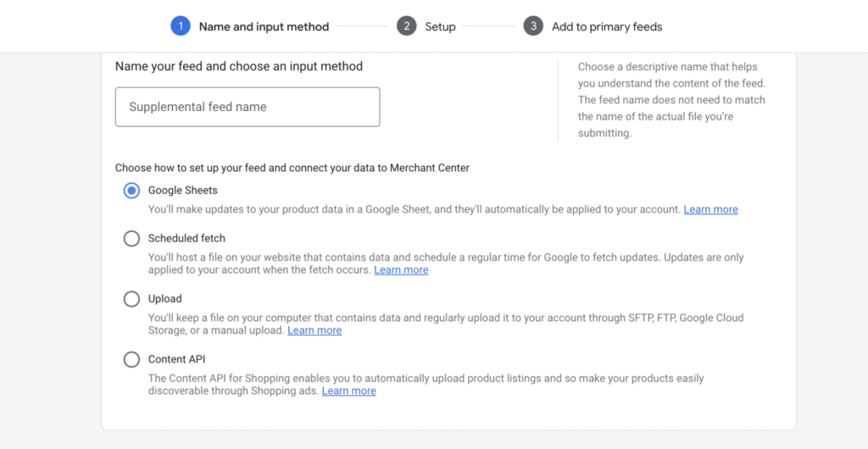This screenshot has height=449, width=868.
Task: Click the Google Sheets option label
Action: (x=183, y=191)
